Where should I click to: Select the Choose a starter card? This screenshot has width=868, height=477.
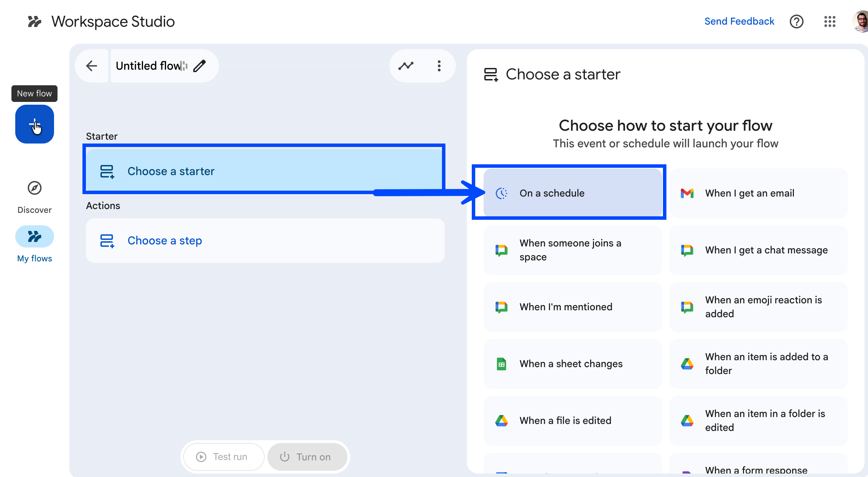[x=265, y=171]
